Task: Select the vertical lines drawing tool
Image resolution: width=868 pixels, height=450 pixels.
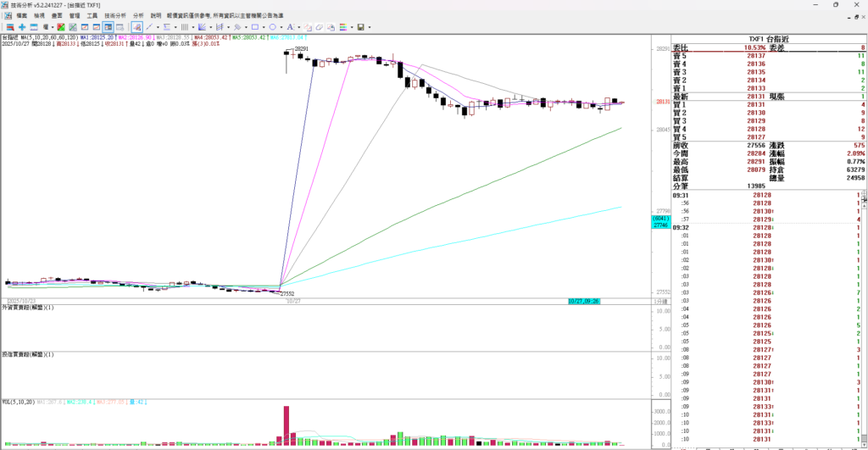Action: [x=183, y=27]
